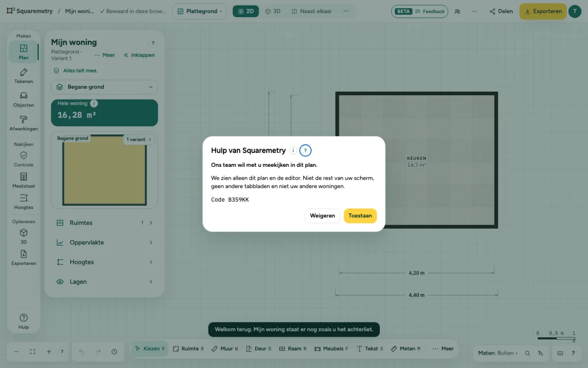Select the Tekenen pencil tool
Screen dimensions: 588x368
[24, 76]
